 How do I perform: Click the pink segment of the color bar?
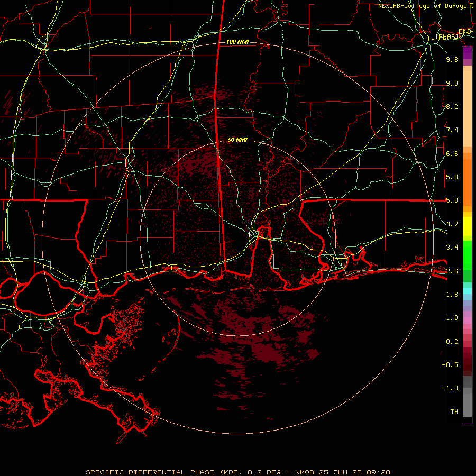(x=467, y=321)
